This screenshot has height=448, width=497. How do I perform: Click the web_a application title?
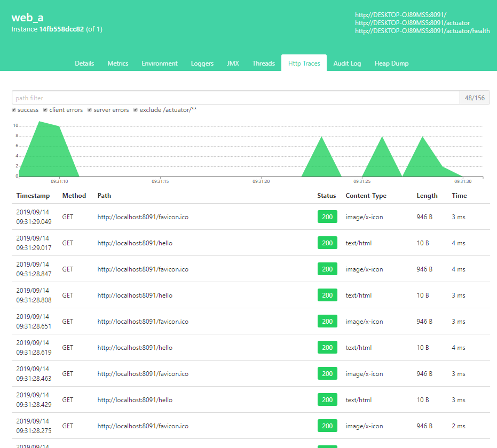pos(27,18)
